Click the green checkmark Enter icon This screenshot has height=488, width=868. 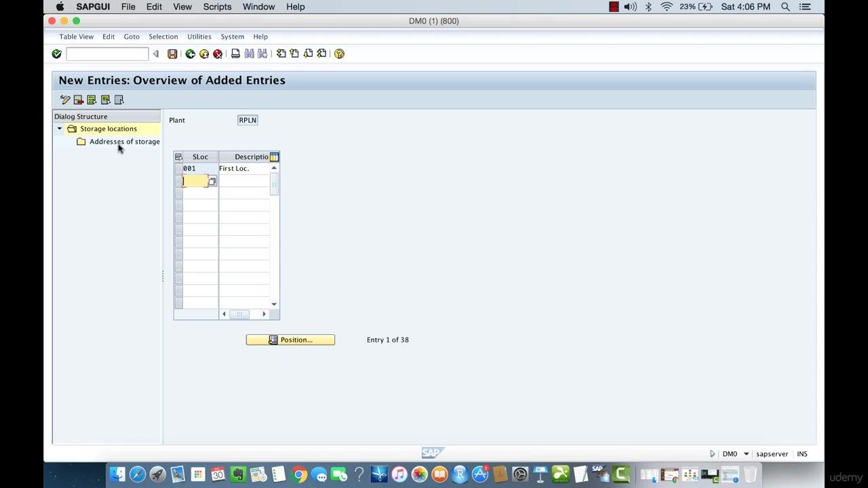tap(57, 54)
